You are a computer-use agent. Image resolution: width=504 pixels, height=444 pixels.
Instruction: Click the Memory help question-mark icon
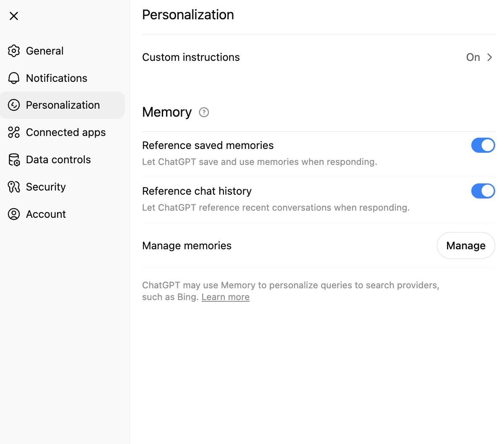pos(204,112)
